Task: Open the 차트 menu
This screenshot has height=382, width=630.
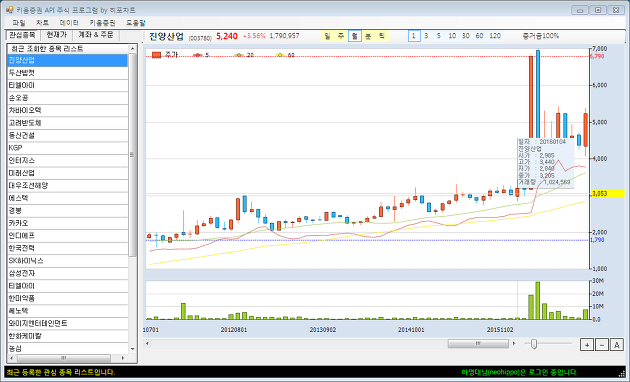Action: click(42, 23)
